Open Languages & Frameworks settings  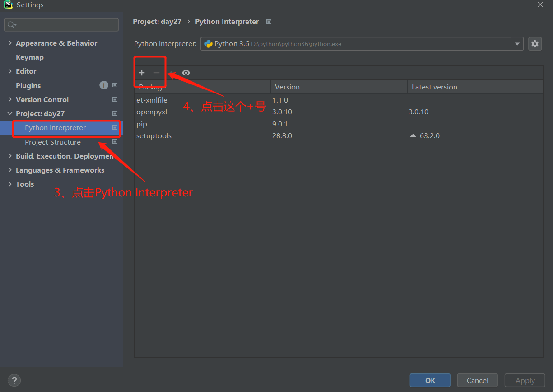(60, 170)
